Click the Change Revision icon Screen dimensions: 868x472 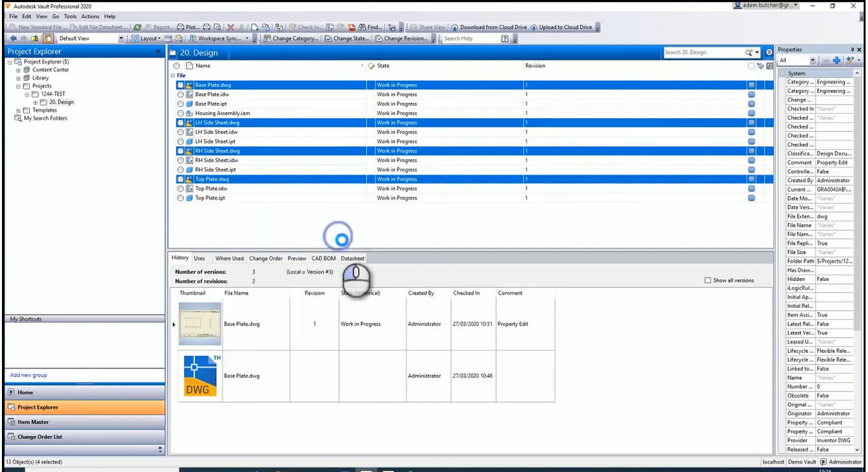tap(379, 38)
